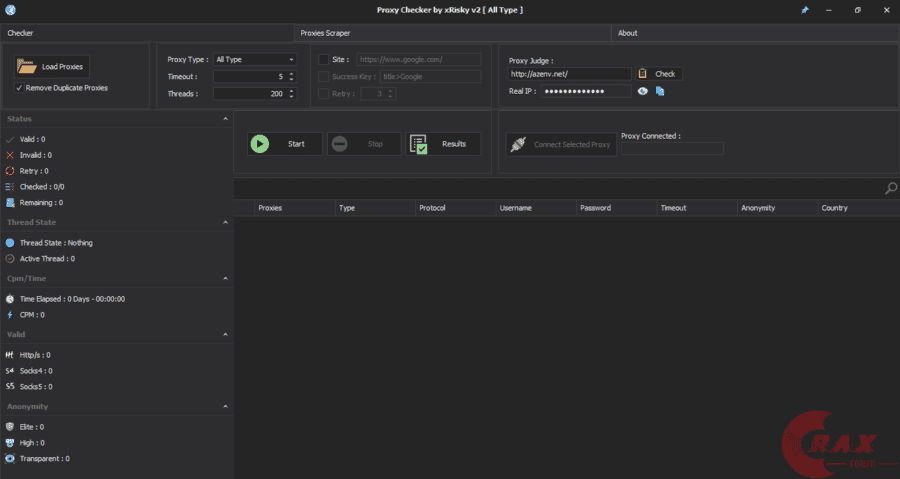Click the Connect Selected Proxy plug icon

click(x=517, y=144)
